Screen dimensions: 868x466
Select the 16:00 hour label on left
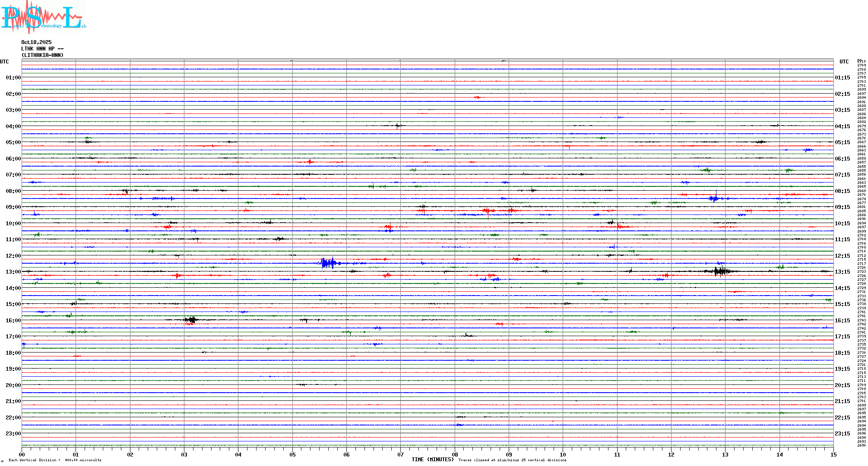[x=13, y=321]
